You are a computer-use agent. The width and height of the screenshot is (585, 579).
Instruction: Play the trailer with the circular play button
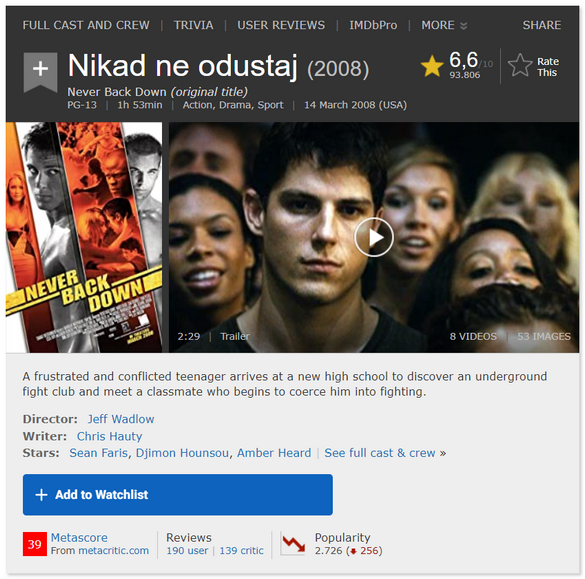coord(373,238)
